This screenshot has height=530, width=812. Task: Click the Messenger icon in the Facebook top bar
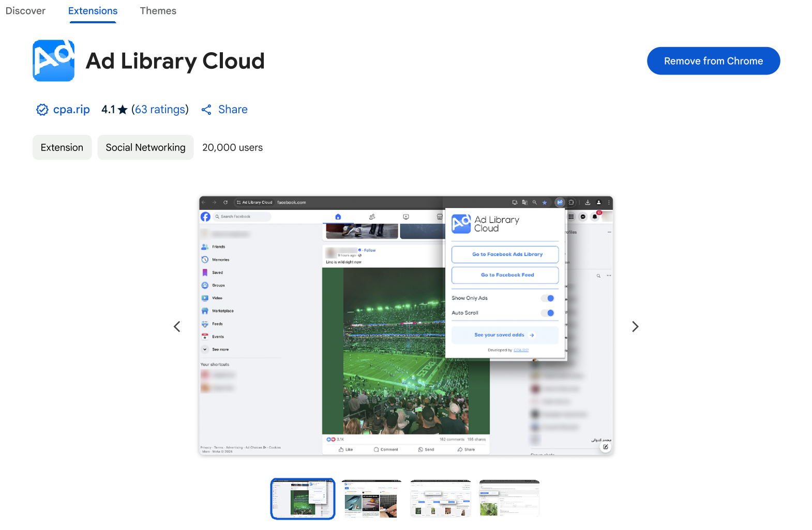(583, 217)
